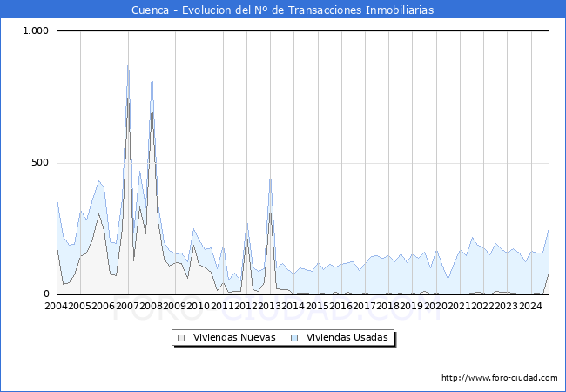Viewport: 566px width, 392px height.
Task: Click the 2024 year label on the axis
Action: click(x=530, y=306)
